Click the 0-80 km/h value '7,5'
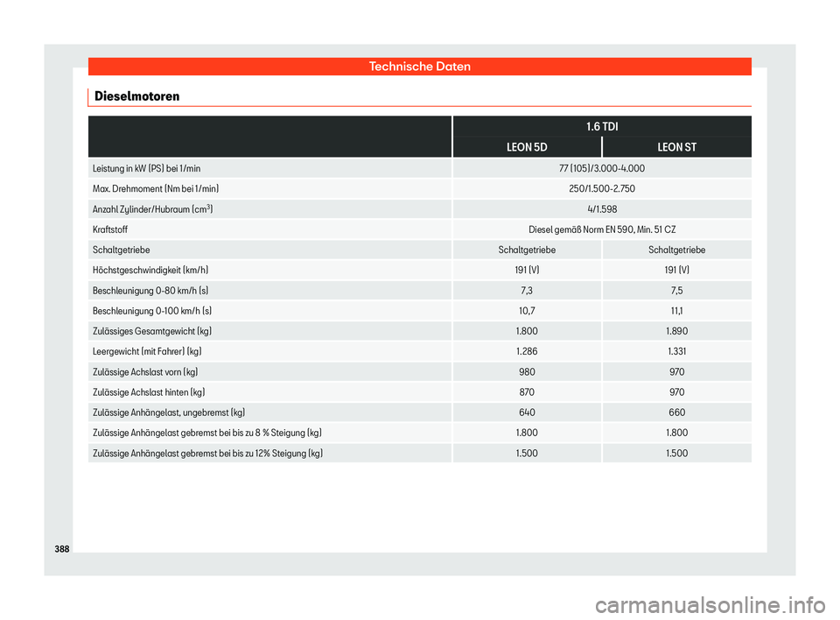Image resolution: width=840 pixels, height=620 pixels. pyautogui.click(x=676, y=291)
